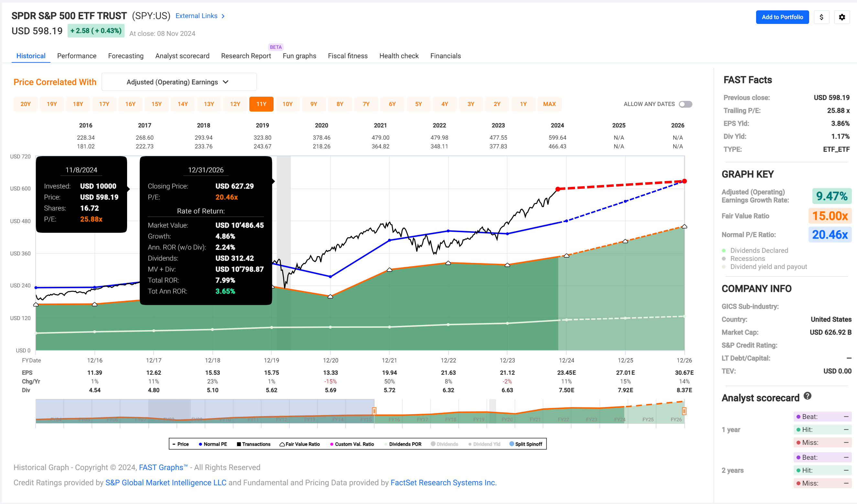Expand the 1 year Miss row
Image resolution: width=857 pixels, height=504 pixels.
822,442
